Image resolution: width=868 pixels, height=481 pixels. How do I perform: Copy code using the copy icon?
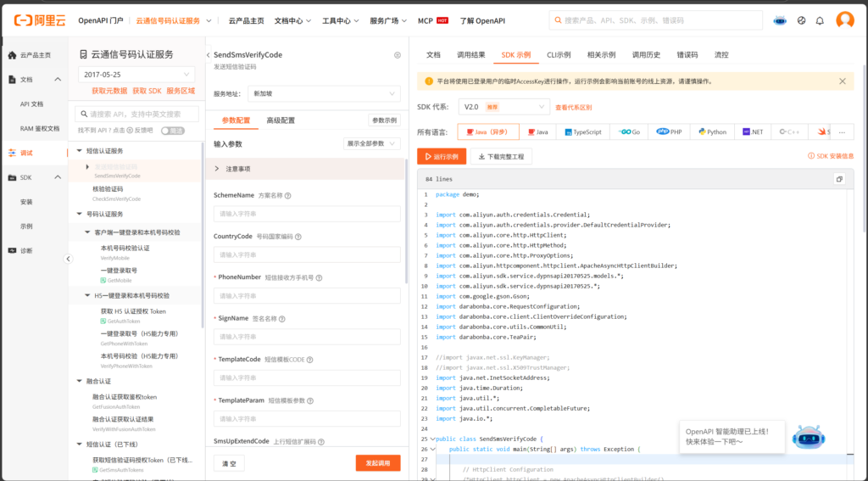tap(839, 179)
